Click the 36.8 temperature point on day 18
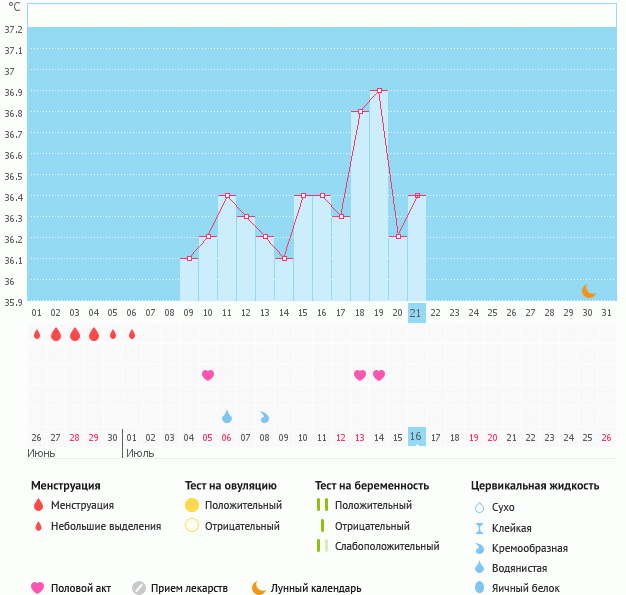This screenshot has width=626, height=595. (x=360, y=112)
